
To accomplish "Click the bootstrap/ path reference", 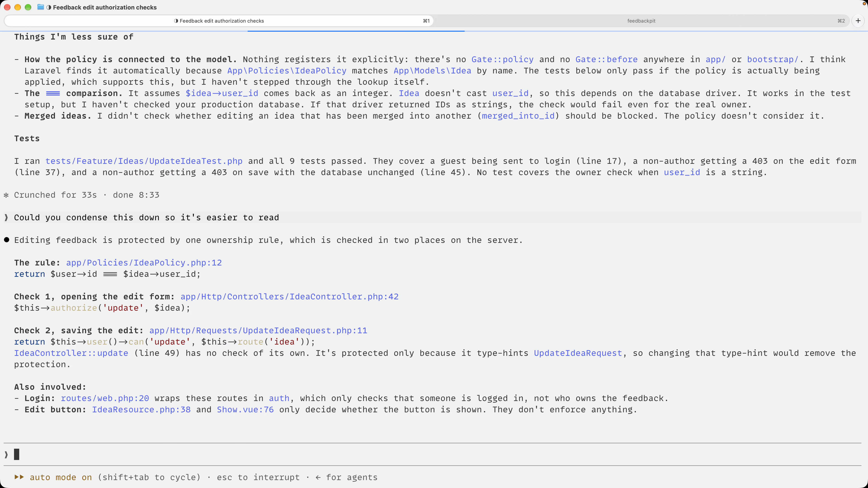I will [773, 59].
